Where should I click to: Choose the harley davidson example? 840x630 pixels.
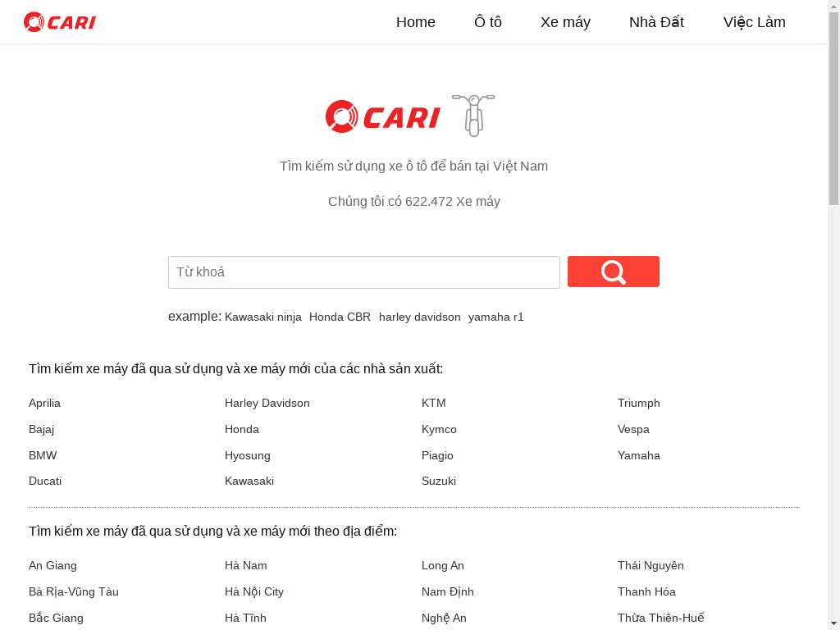point(419,317)
